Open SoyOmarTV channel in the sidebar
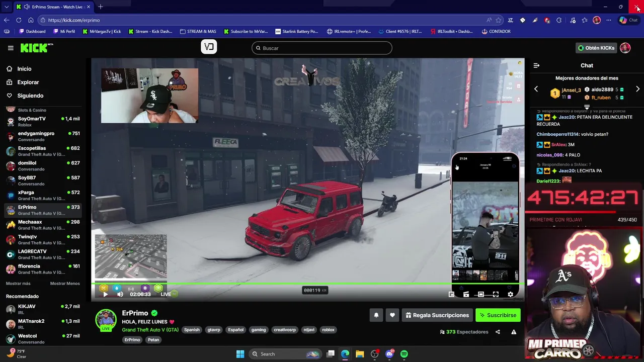 point(43,122)
